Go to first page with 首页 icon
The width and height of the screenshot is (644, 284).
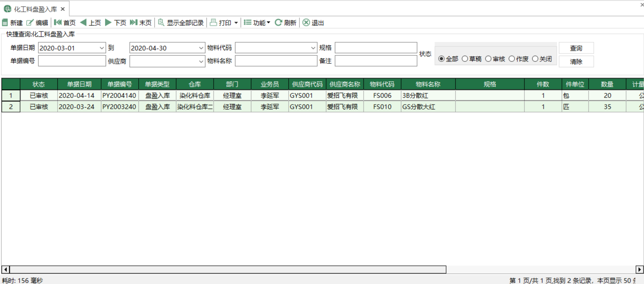click(58, 22)
